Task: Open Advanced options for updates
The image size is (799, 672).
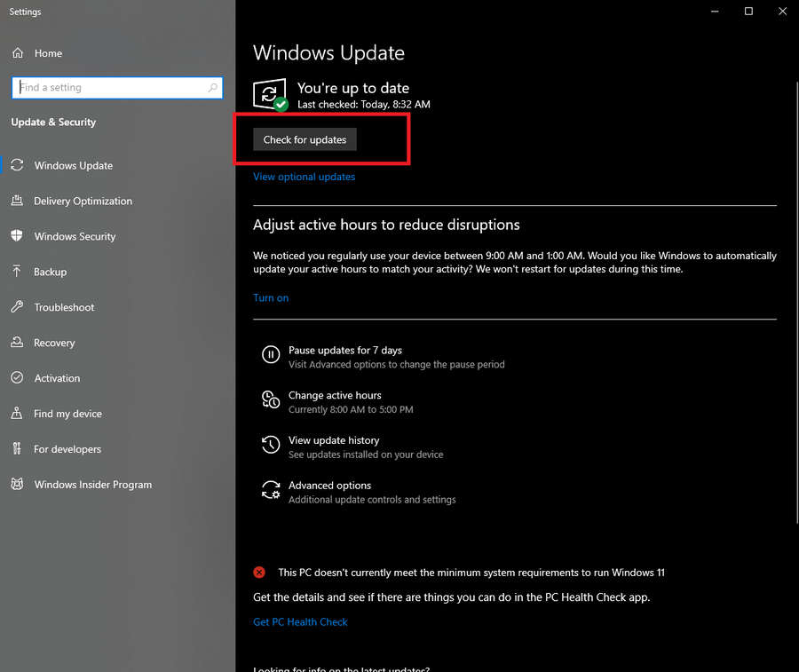Action: 359,492
